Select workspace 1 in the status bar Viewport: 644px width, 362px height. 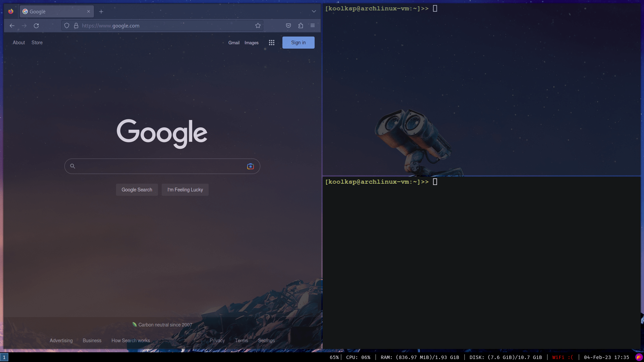pos(4,357)
